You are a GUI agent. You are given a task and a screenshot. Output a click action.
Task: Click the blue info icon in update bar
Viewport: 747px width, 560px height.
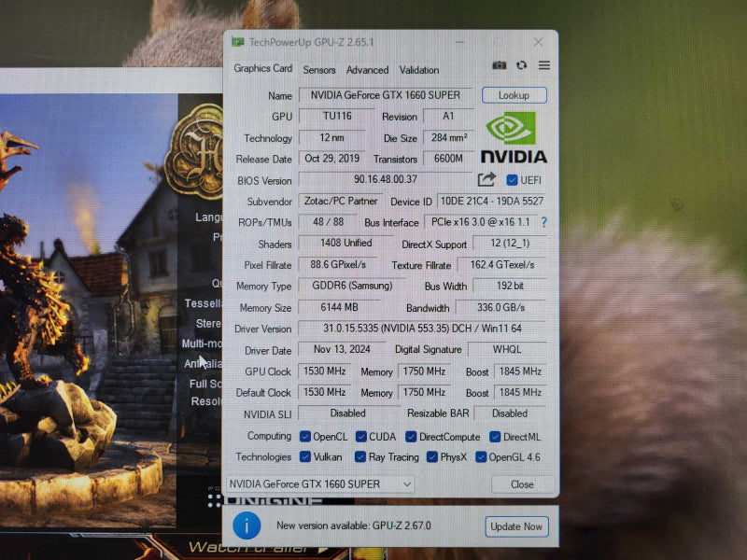(x=247, y=525)
